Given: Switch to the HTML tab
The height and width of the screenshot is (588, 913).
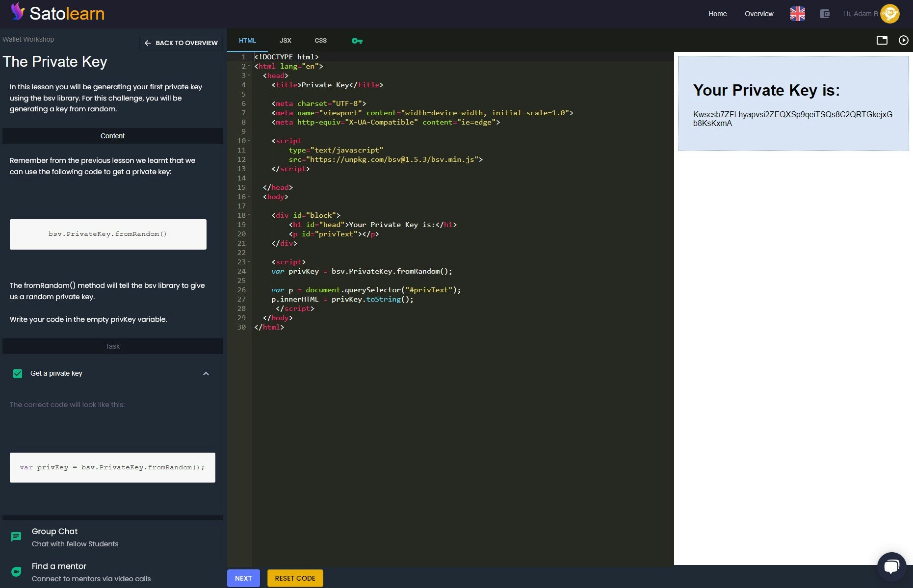Looking at the screenshot, I should point(247,41).
